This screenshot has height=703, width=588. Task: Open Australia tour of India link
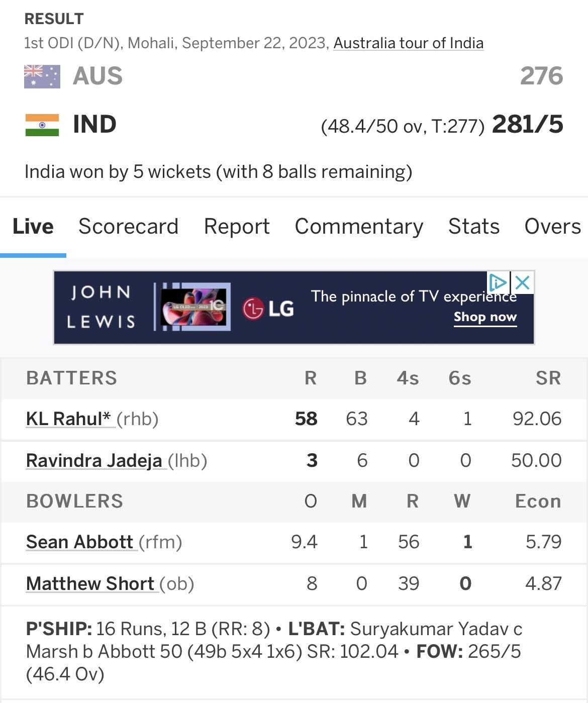click(409, 43)
